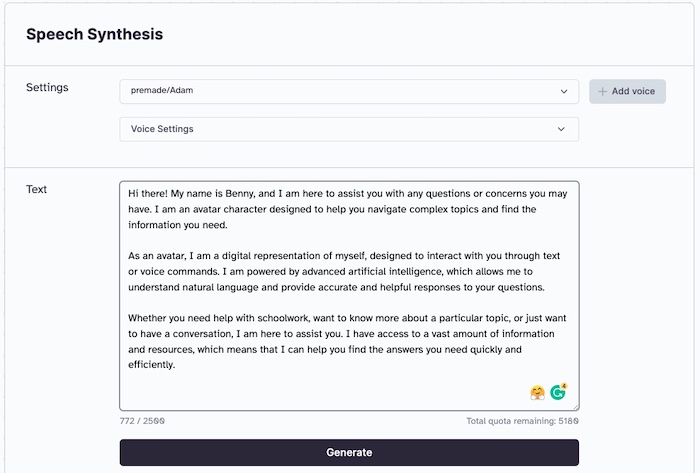Click the Settings label
This screenshot has height=473, width=700.
[x=47, y=87]
